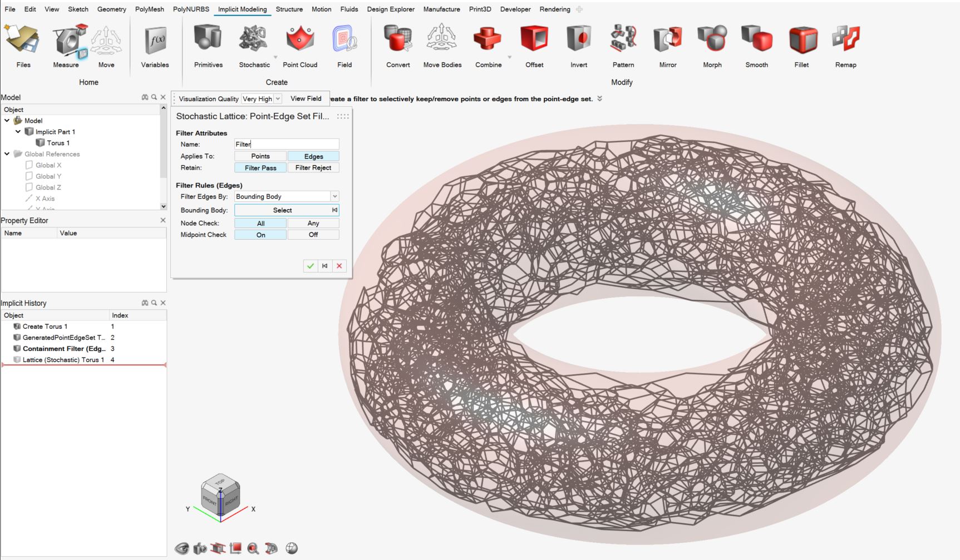Image resolution: width=960 pixels, height=560 pixels.
Task: Set Applies To as Points
Action: (260, 156)
